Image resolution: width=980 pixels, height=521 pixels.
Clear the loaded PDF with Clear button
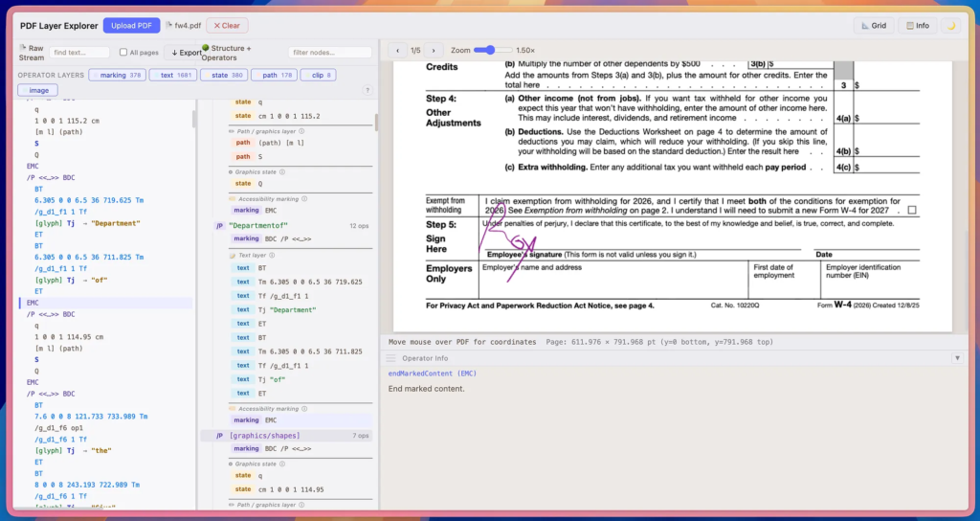(226, 26)
